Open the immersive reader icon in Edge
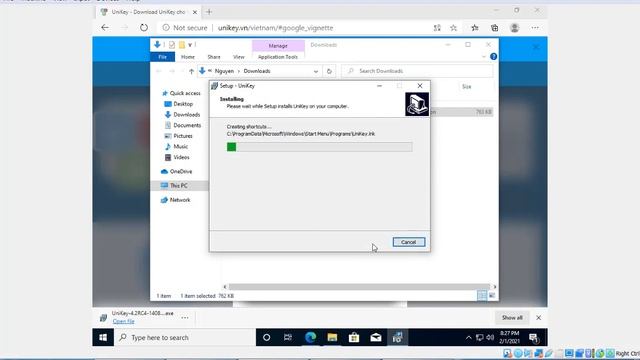Screen dimensions: 640x360 [x=437, y=28]
